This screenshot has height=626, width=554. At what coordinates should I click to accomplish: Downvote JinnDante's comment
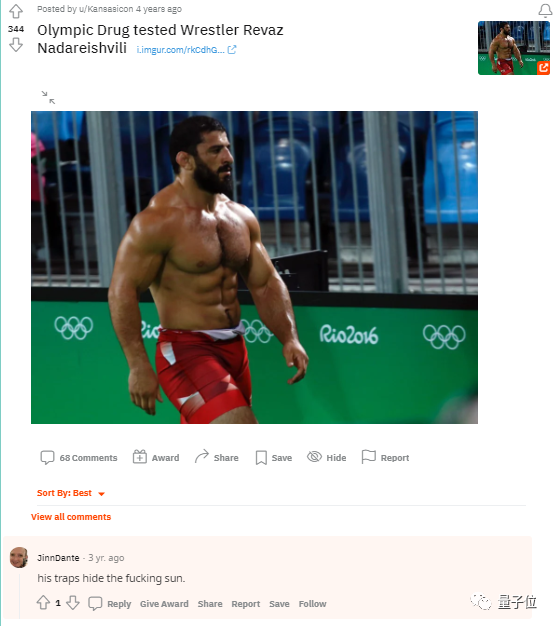tap(73, 602)
